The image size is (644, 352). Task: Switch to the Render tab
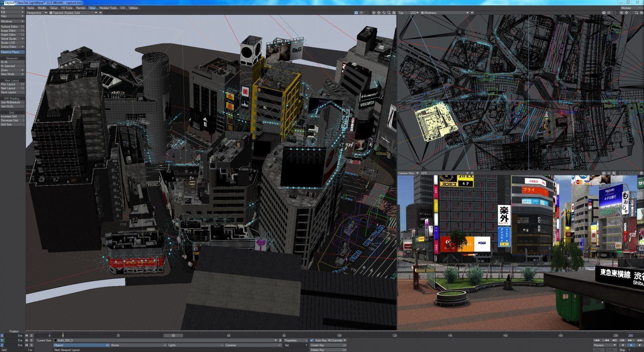click(81, 8)
